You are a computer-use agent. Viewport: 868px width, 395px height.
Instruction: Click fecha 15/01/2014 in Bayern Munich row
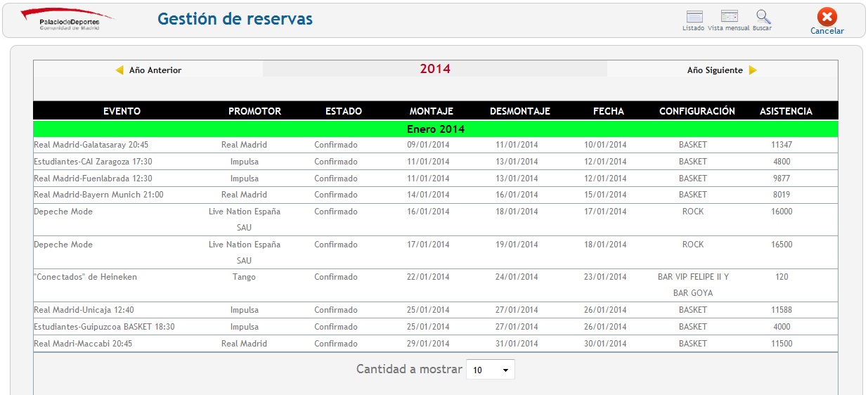pyautogui.click(x=605, y=195)
